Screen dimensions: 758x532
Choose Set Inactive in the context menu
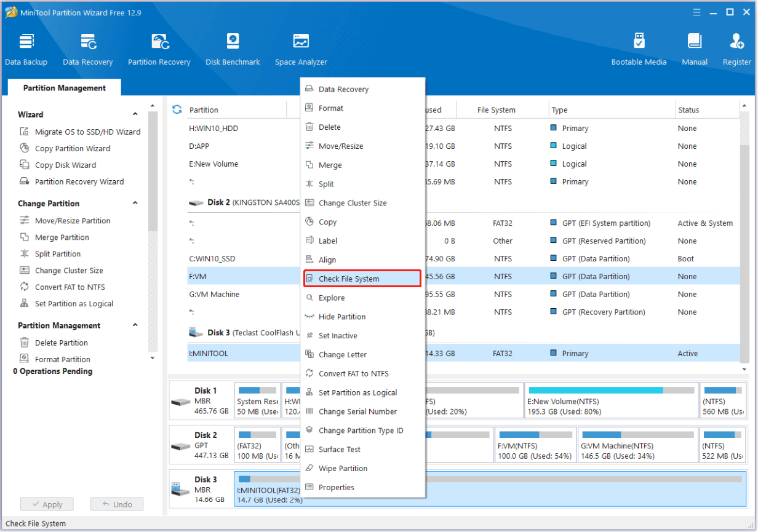(x=362, y=336)
